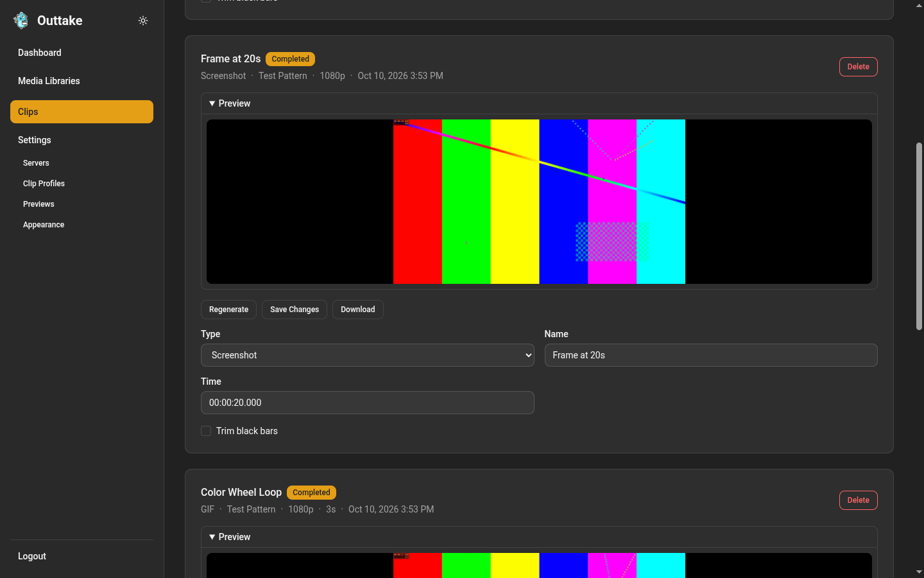Regenerate the Frame at 20s clip

(228, 310)
